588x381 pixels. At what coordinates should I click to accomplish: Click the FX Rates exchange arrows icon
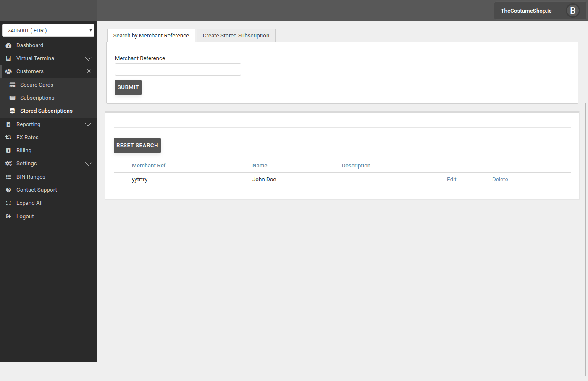(8, 138)
